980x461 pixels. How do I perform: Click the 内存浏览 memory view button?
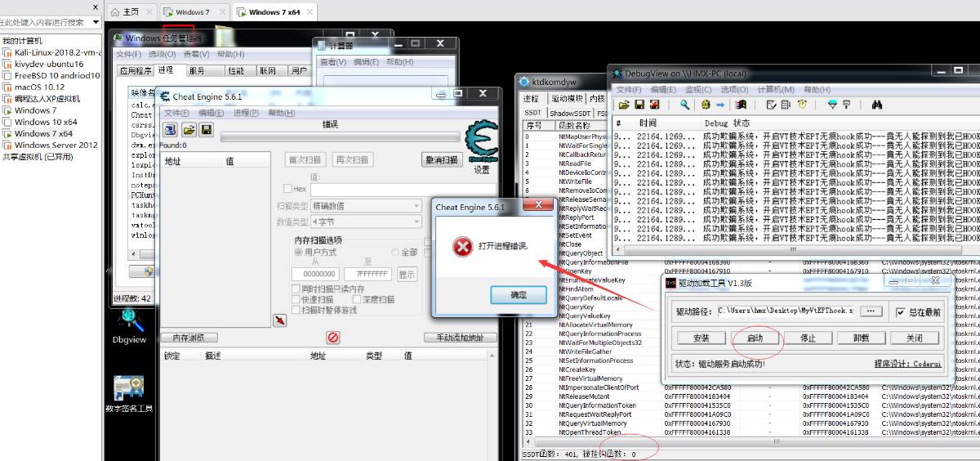[x=189, y=338]
